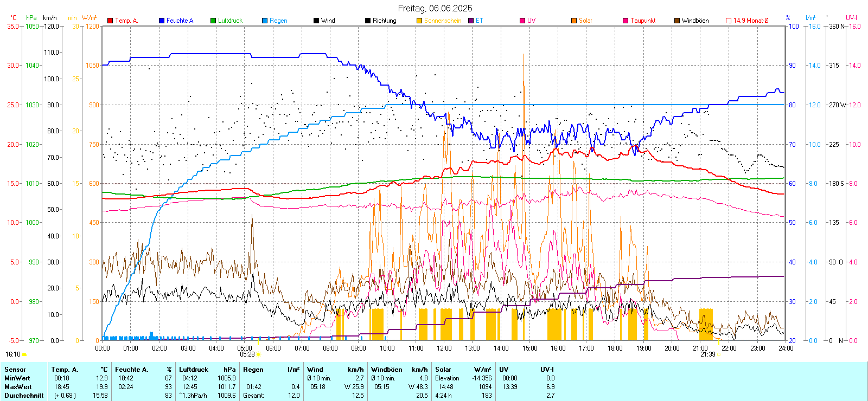The height and width of the screenshot is (401, 868).
Task: Click the MaxWert row label
Action: coord(18,387)
